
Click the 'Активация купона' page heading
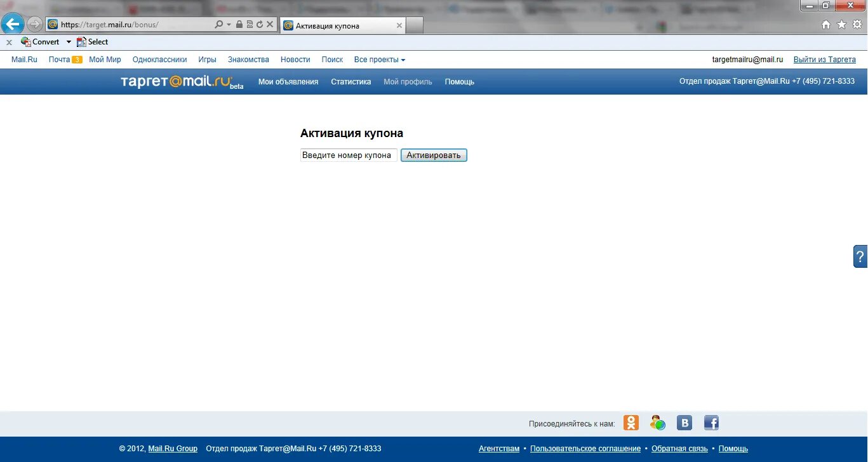(x=352, y=133)
